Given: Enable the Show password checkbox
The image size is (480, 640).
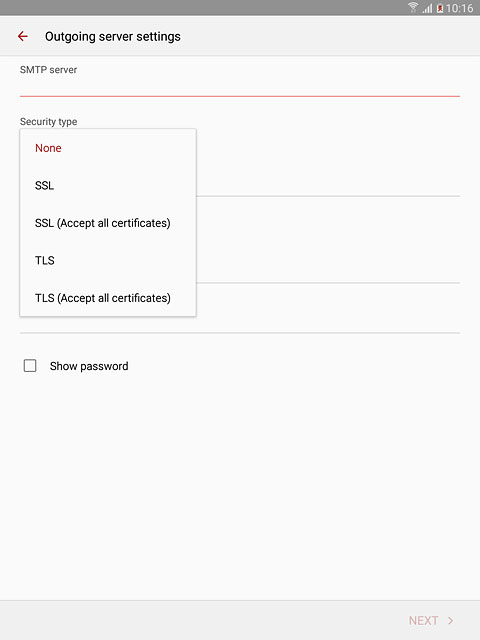Looking at the screenshot, I should pyautogui.click(x=30, y=366).
